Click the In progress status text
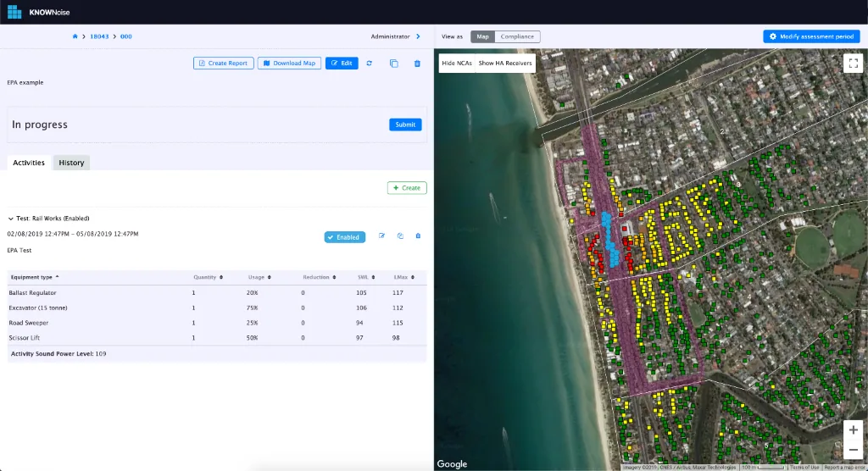 [40, 125]
